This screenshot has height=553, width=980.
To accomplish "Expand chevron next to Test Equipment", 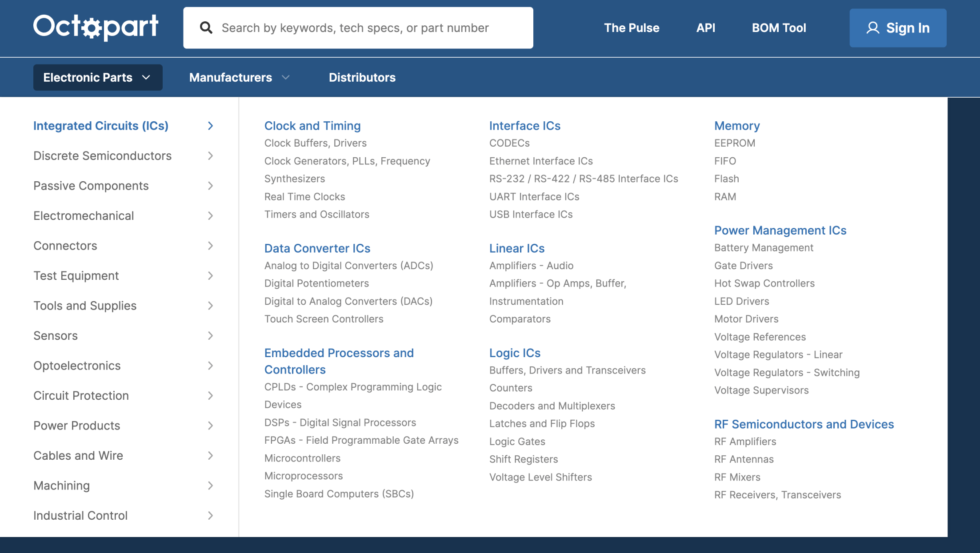I will point(211,276).
